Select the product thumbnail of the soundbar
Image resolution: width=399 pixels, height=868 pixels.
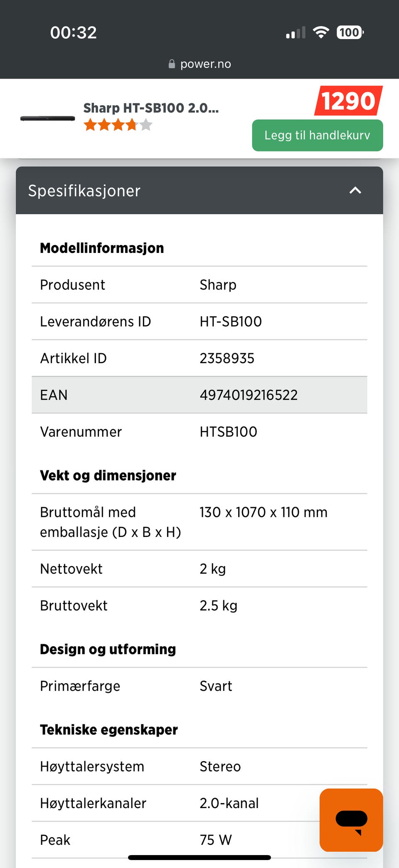click(x=47, y=119)
